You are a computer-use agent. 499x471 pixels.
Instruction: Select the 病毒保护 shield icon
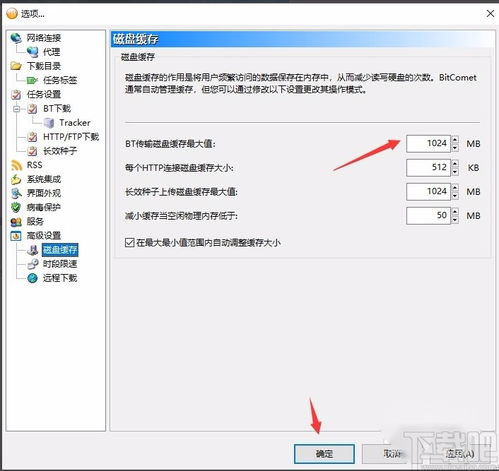coord(16,207)
